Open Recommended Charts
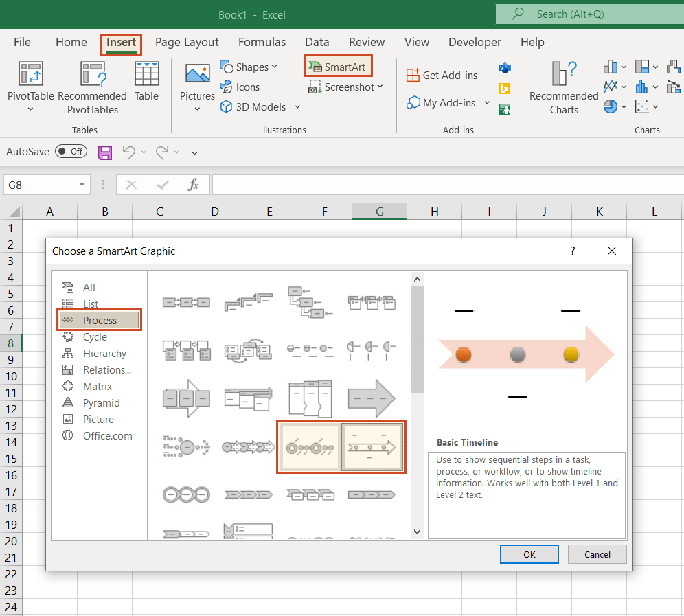Viewport: 684px width, 616px height. click(x=562, y=86)
